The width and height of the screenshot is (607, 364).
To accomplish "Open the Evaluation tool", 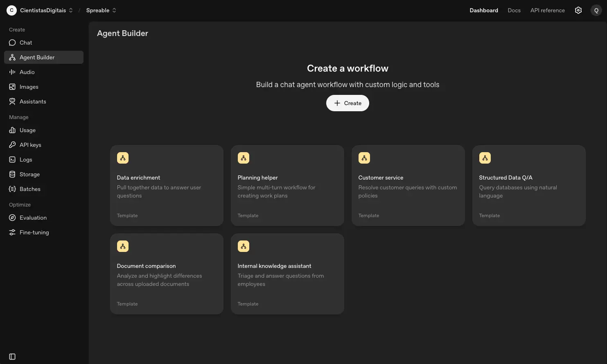I will (x=33, y=218).
